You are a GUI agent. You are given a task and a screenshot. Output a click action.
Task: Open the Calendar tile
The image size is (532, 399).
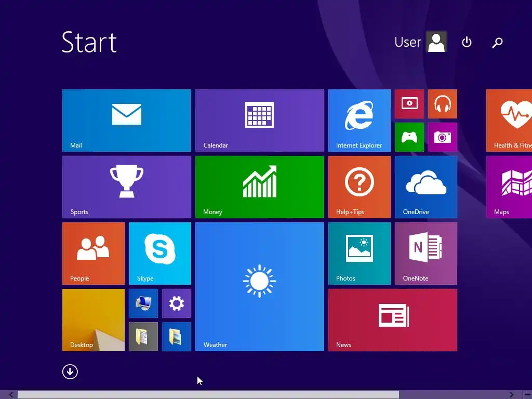[x=260, y=121]
